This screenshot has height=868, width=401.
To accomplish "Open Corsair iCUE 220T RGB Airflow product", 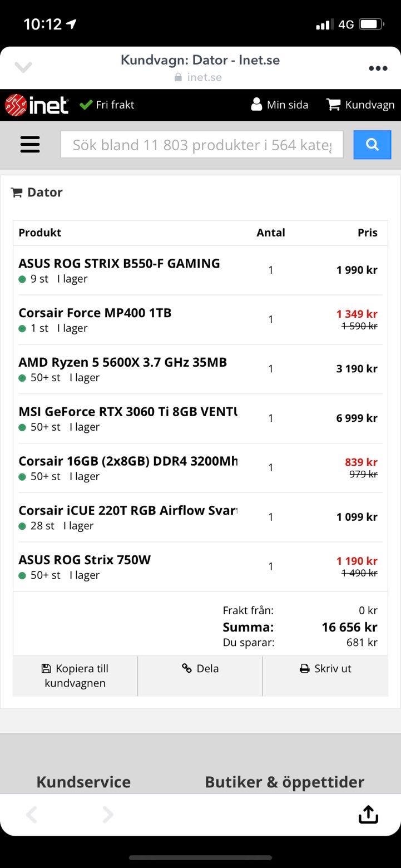I will [x=128, y=511].
